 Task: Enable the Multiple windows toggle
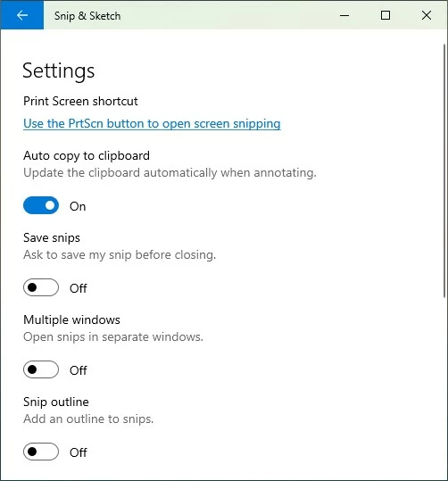41,369
